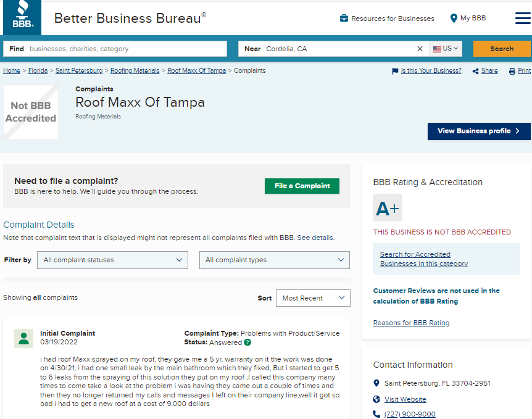The image size is (532, 419).
Task: Click the Share icon link
Action: coord(485,71)
